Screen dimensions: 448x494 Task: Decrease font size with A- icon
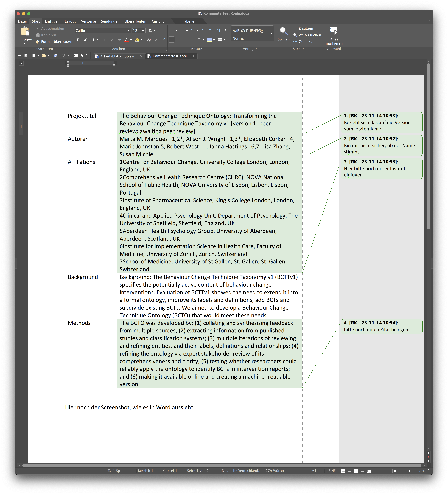pyautogui.click(x=164, y=40)
